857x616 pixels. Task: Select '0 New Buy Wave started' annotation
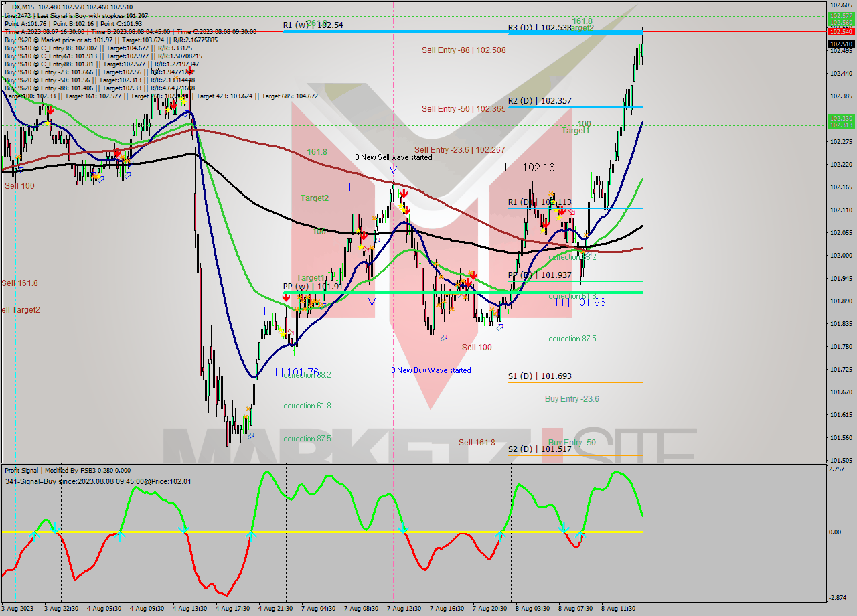coord(431,370)
